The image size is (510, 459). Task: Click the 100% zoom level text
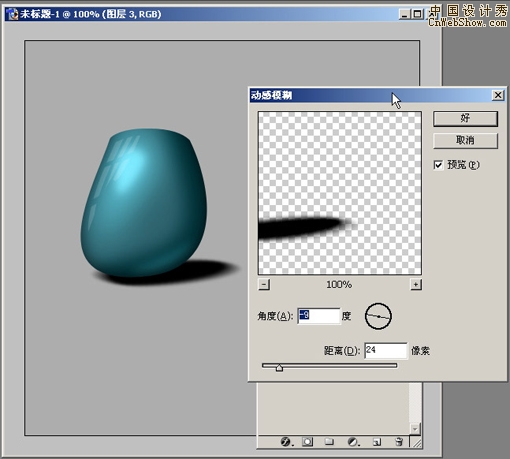pyautogui.click(x=339, y=285)
